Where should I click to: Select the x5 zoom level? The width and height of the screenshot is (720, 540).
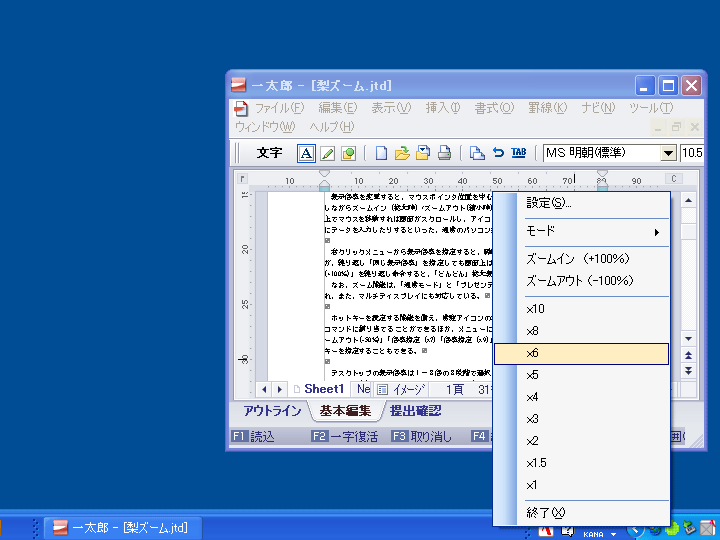point(581,376)
